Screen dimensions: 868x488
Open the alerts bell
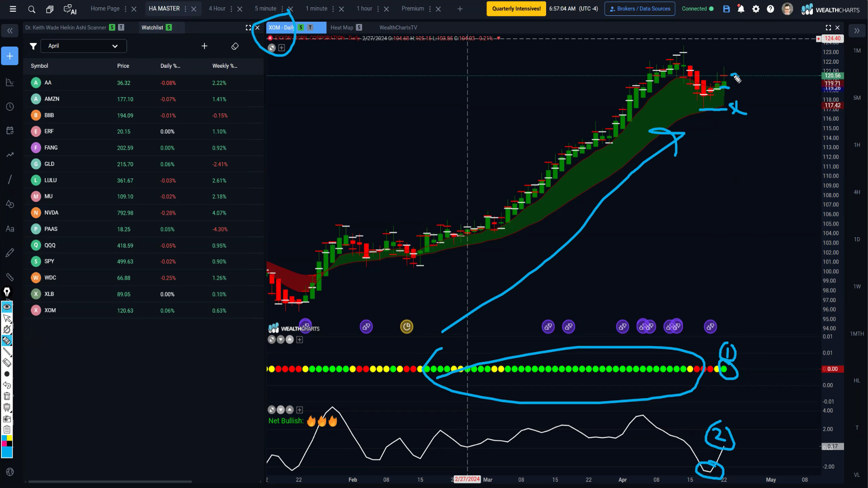click(x=741, y=9)
